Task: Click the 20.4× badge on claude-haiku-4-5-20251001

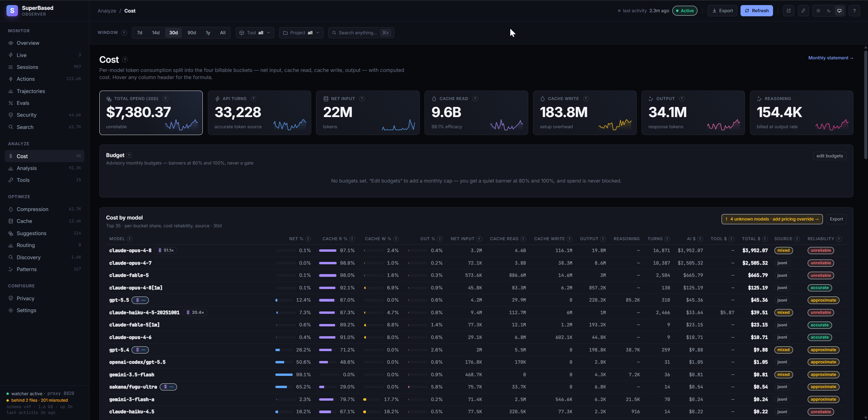Action: click(195, 312)
